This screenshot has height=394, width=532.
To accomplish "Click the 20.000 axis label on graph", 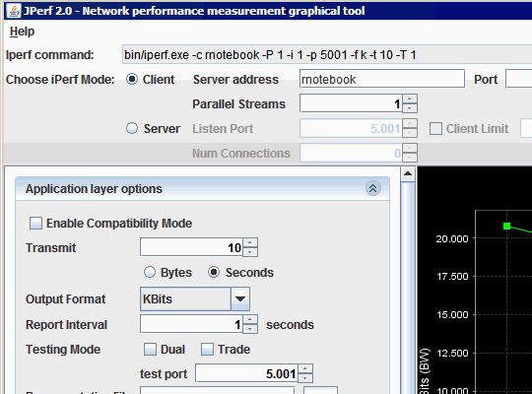I will tap(452, 239).
